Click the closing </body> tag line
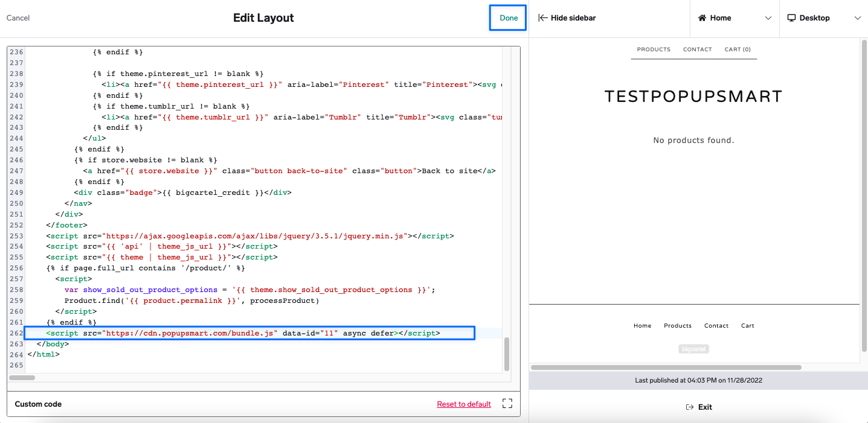The image size is (868, 423). (53, 344)
